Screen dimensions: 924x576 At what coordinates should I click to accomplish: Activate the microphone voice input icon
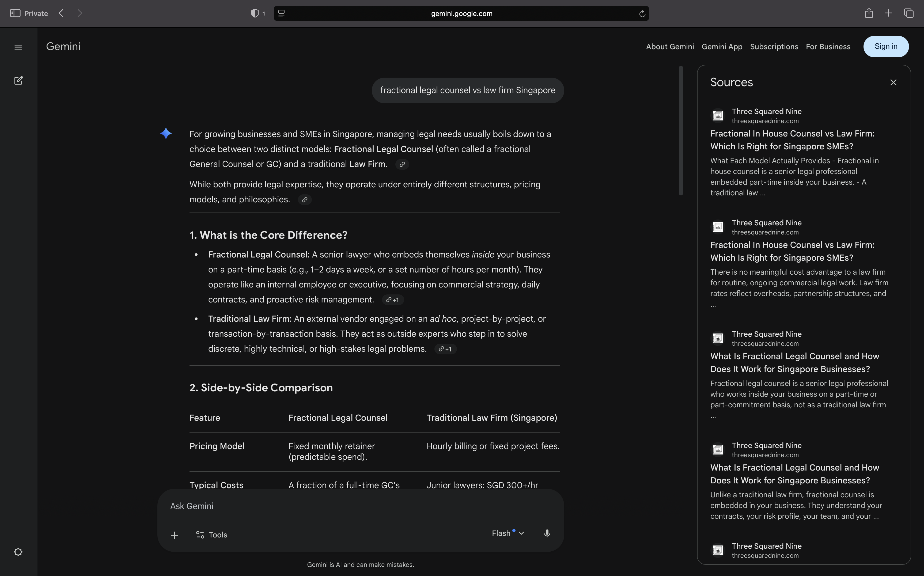[547, 533]
